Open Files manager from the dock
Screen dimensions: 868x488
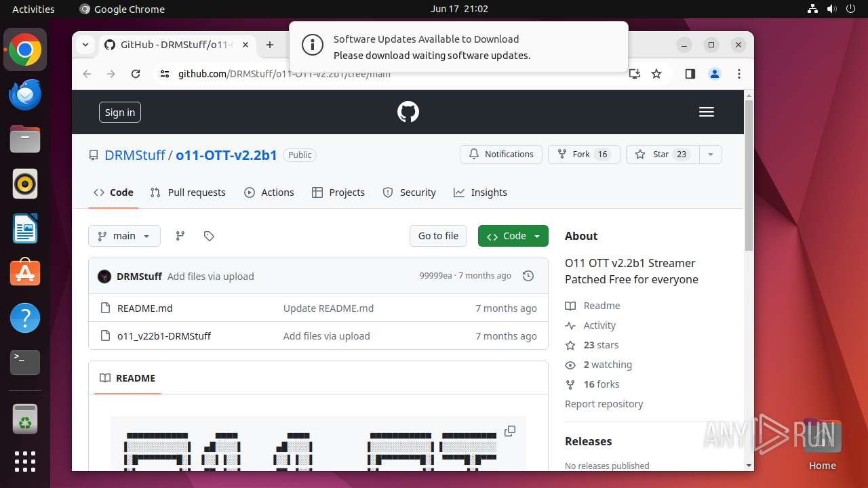[25, 139]
